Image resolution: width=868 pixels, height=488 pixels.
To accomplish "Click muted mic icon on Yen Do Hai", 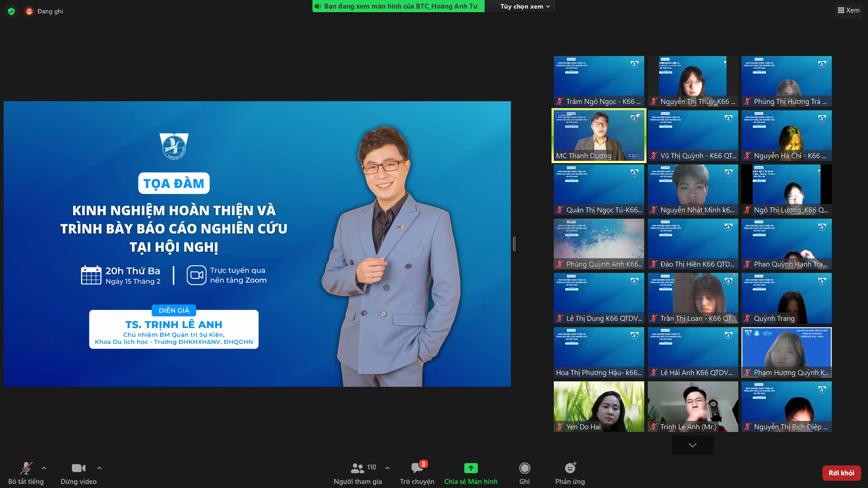I will click(x=560, y=427).
